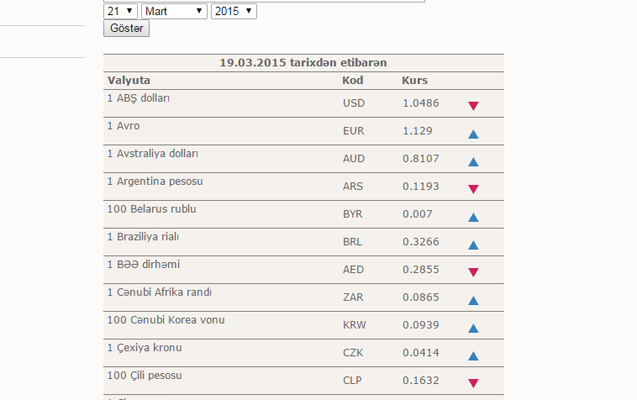Click the blue up arrow for AUD
Image resolution: width=637 pixels, height=400 pixels.
pyautogui.click(x=473, y=160)
